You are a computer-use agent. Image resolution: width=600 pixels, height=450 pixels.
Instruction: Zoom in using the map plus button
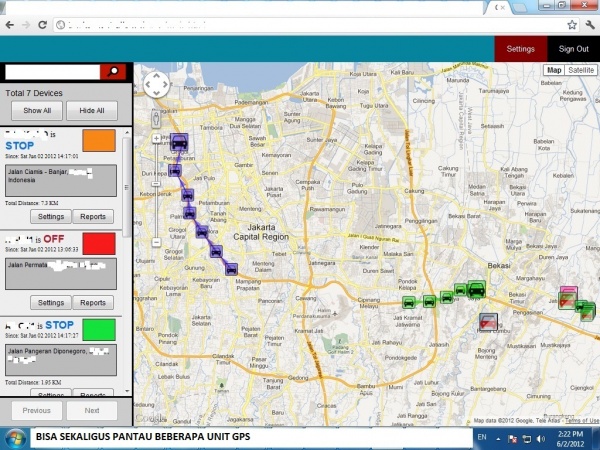click(156, 140)
